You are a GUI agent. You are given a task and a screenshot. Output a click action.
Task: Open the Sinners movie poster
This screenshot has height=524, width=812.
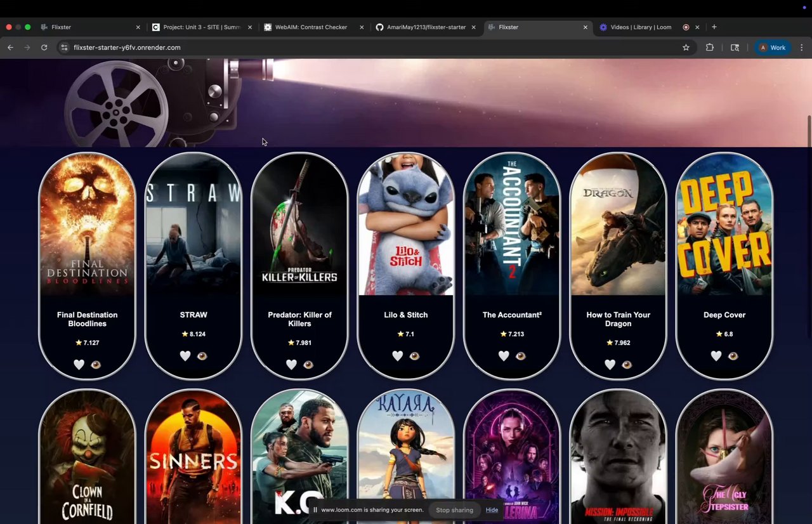[193, 457]
